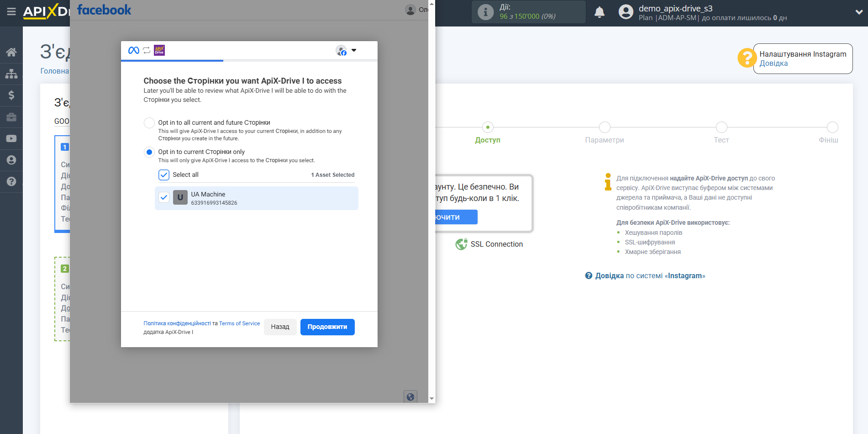Click the Meta logo in dialog
Image resolution: width=868 pixels, height=434 pixels.
pyautogui.click(x=134, y=50)
